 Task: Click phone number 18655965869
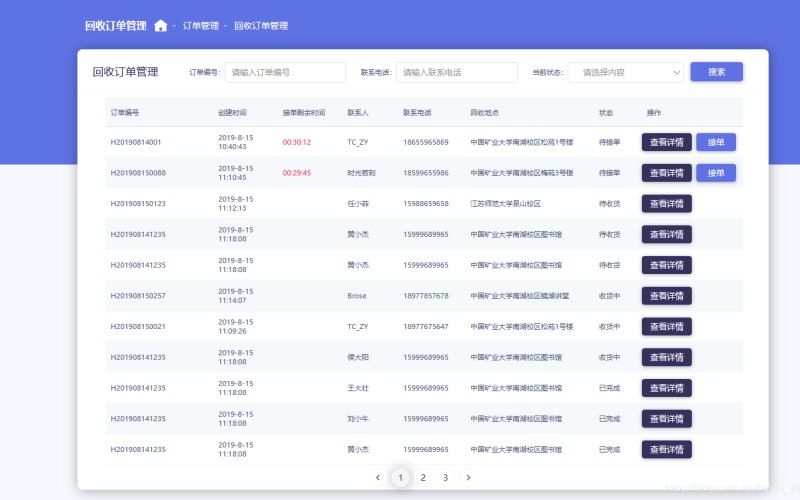426,142
